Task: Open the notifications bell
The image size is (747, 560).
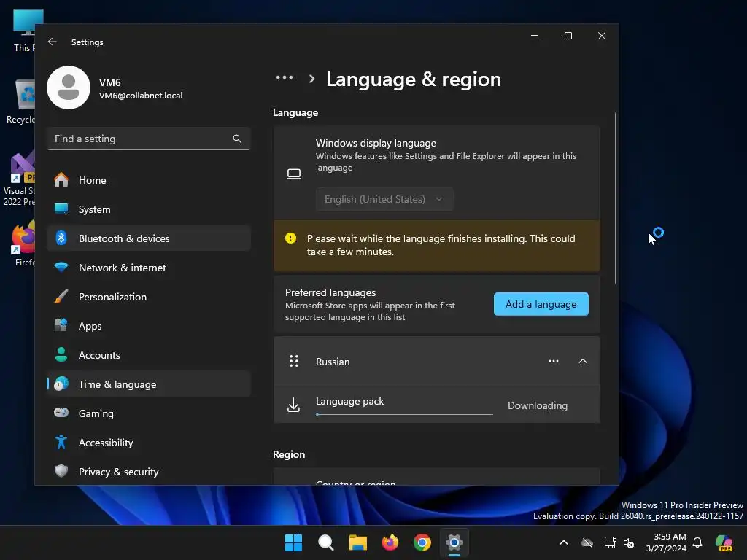Action: [x=697, y=542]
